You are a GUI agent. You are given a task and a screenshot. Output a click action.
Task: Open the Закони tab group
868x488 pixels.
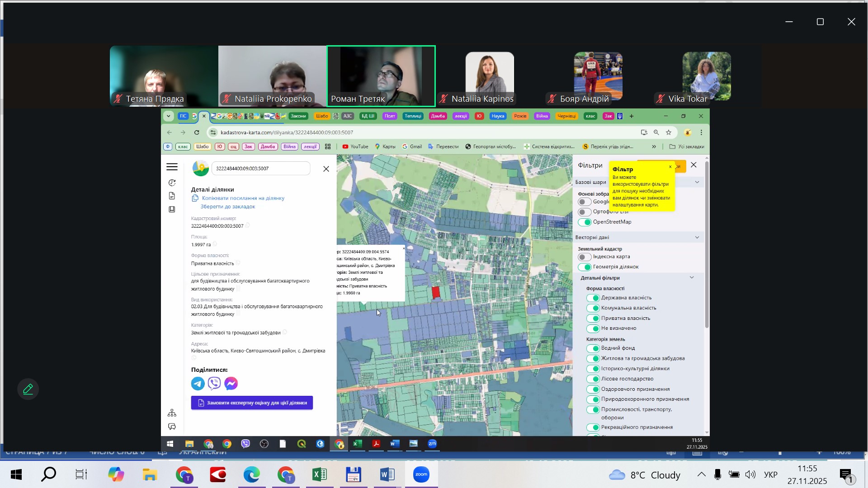(x=298, y=116)
